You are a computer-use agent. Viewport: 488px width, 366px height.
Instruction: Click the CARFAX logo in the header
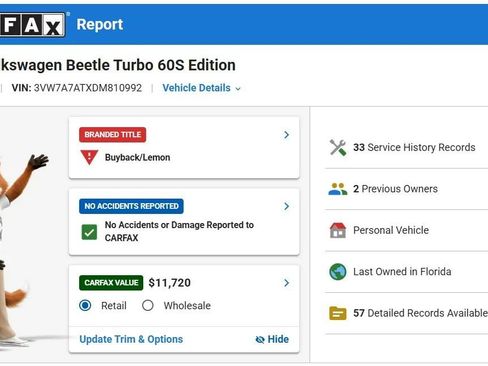(x=33, y=24)
